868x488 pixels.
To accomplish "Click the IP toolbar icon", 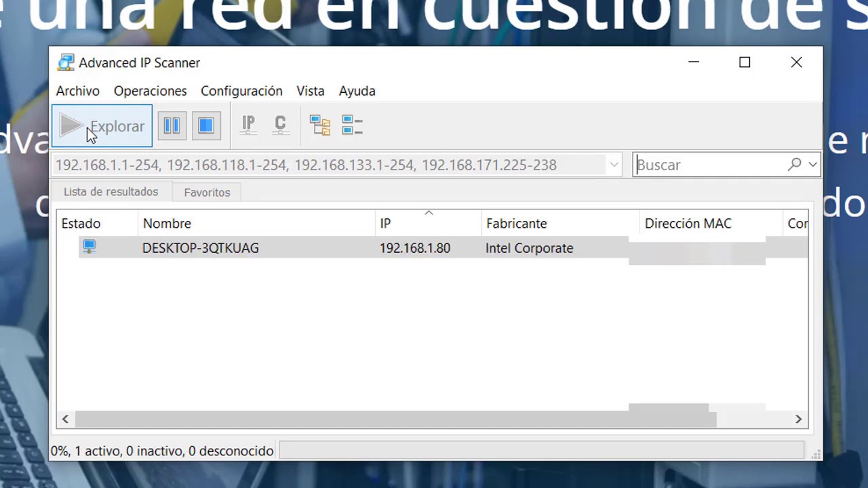I will (248, 125).
